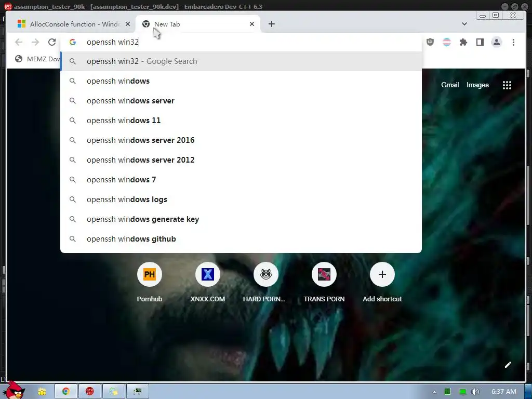Image resolution: width=532 pixels, height=399 pixels.
Task: Click the forward navigation arrow
Action: point(35,42)
